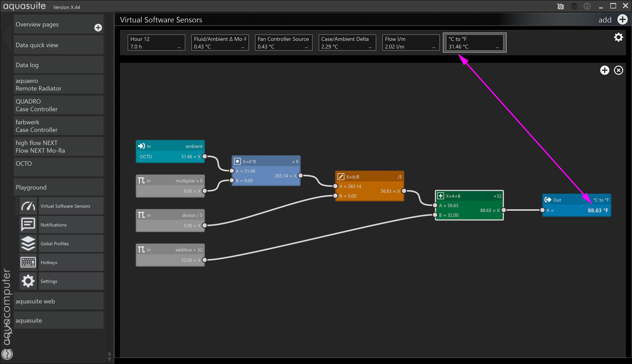Open aquasuite web section
Image resolution: width=632 pixels, height=364 pixels.
tap(59, 301)
